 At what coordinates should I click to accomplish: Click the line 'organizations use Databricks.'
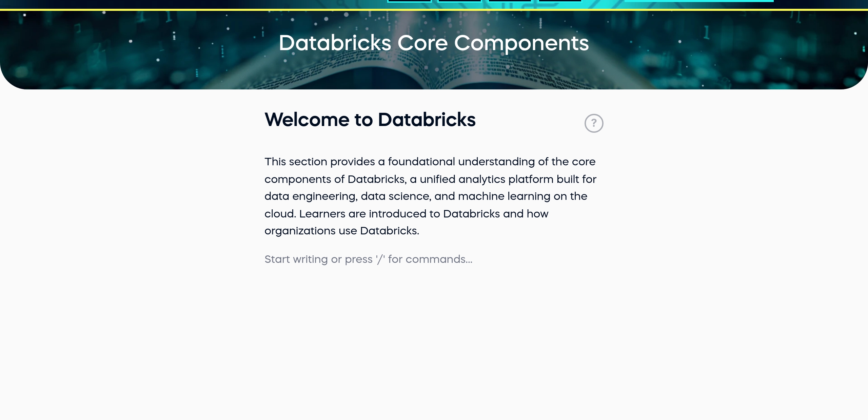(341, 231)
